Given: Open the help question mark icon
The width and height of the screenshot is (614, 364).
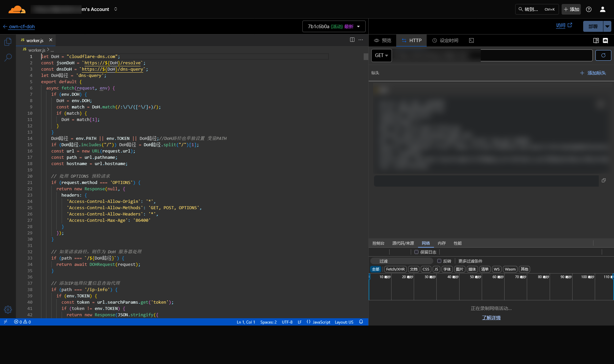Looking at the screenshot, I should click(589, 9).
